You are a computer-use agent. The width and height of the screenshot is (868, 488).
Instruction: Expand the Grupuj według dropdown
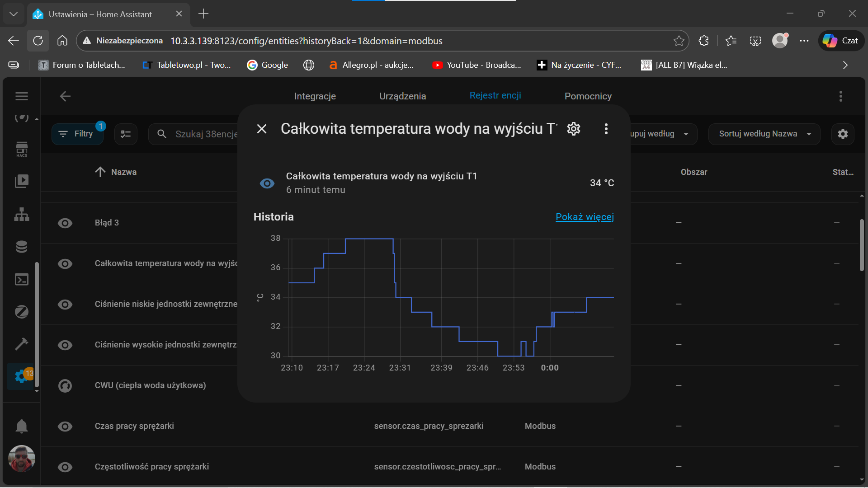[660, 134]
